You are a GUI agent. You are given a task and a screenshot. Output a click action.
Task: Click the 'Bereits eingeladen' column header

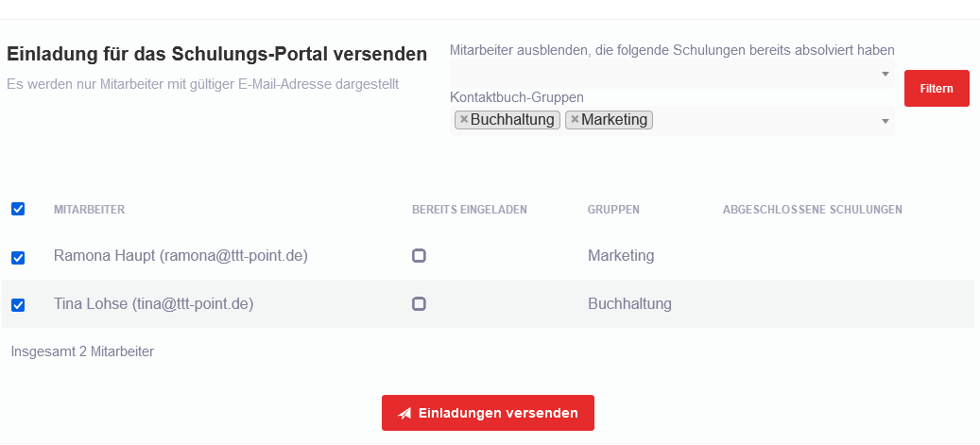469,210
